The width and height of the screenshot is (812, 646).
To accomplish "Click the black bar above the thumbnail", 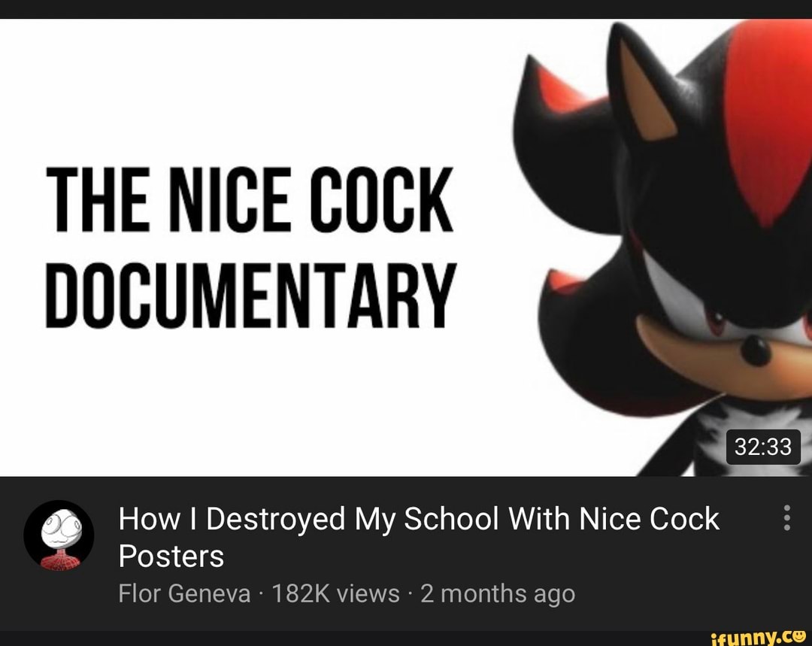I will click(x=406, y=9).
